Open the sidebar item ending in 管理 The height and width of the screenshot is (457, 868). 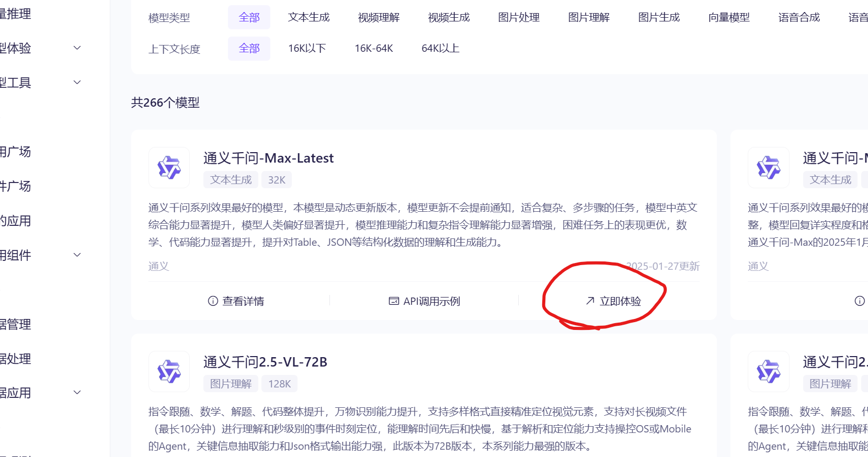[x=16, y=324]
